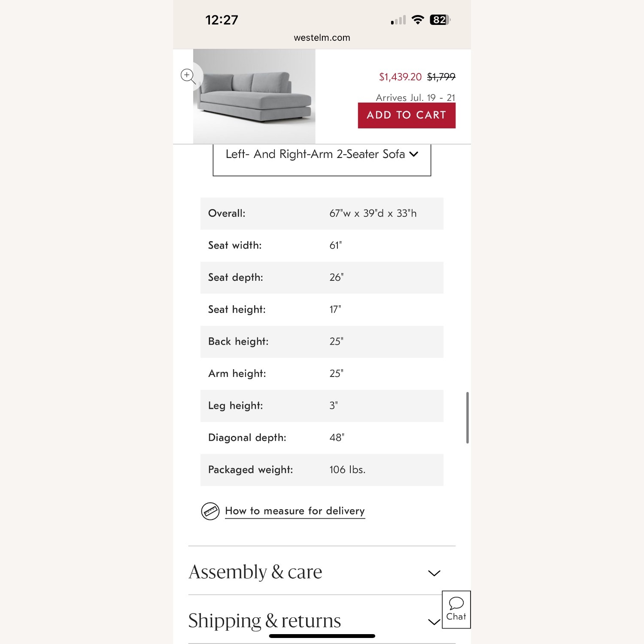644x644 pixels.
Task: Click the ruler icon beside measuring guide
Action: click(x=210, y=511)
